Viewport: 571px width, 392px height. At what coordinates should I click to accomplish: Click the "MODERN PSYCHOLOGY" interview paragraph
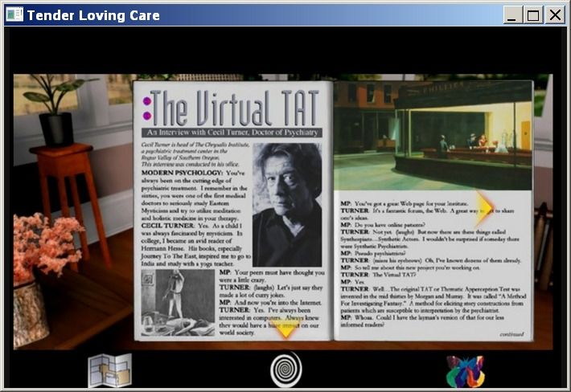(193, 197)
